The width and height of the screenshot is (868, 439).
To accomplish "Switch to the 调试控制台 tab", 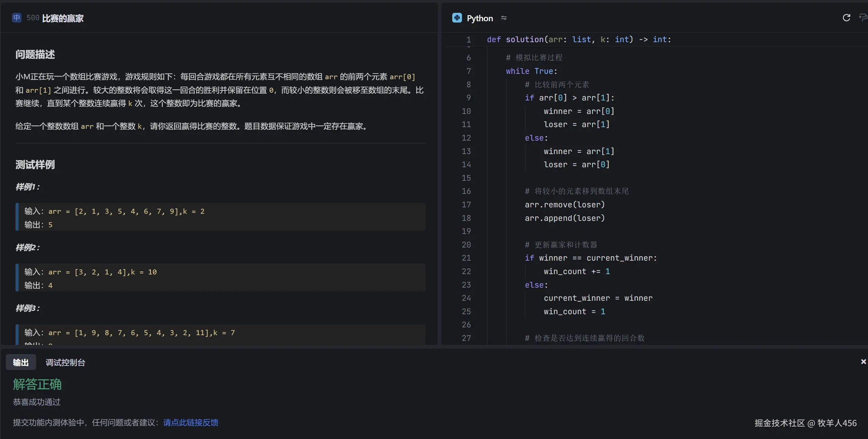I will (x=65, y=362).
